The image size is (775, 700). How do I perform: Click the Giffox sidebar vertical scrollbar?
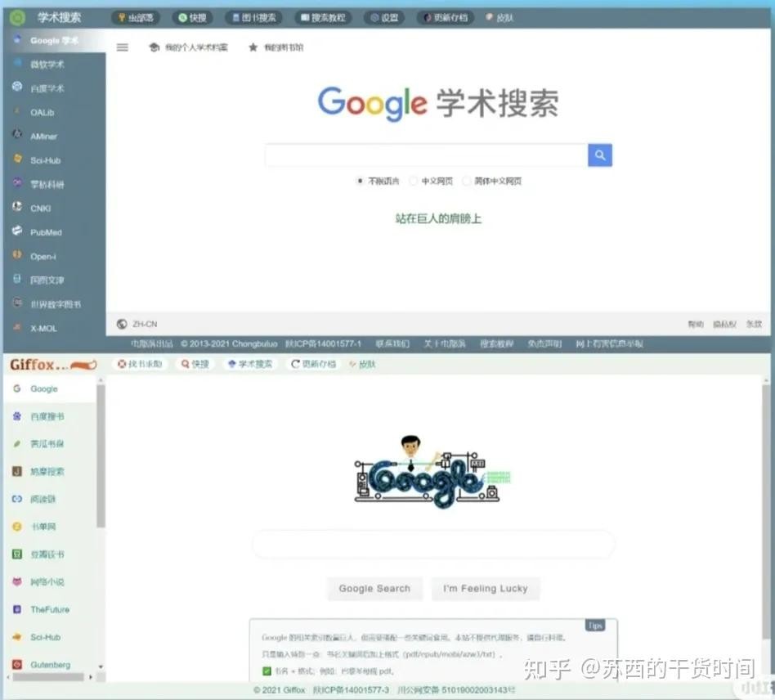(101, 458)
